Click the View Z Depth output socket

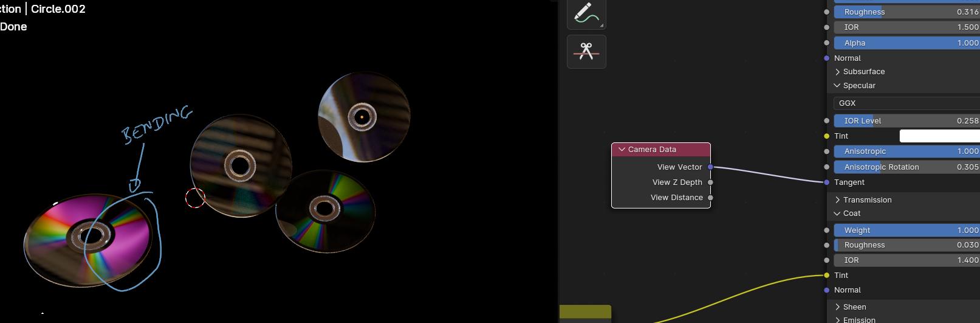tap(710, 182)
